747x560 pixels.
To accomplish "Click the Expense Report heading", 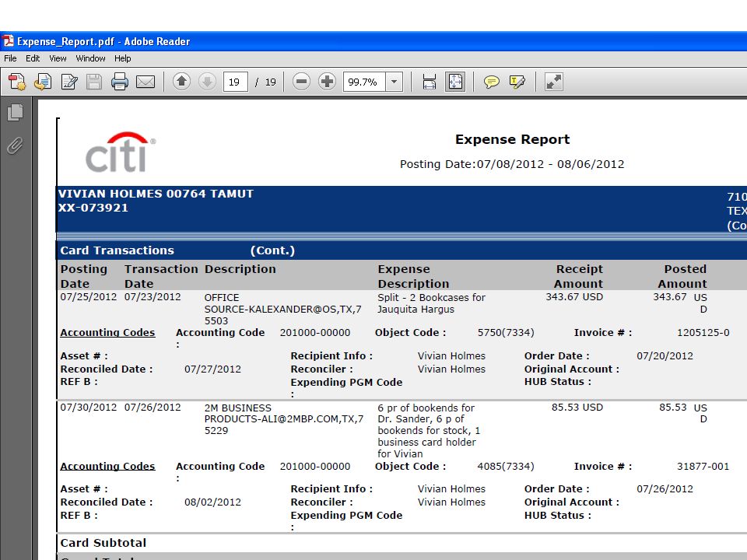I will pyautogui.click(x=512, y=139).
